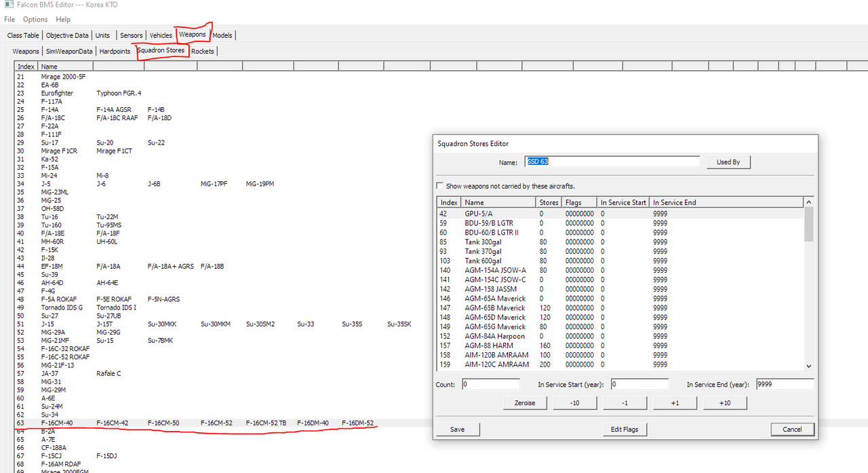Select the AIM-120B AMRAAM row
868x473 pixels.
[x=620, y=355]
